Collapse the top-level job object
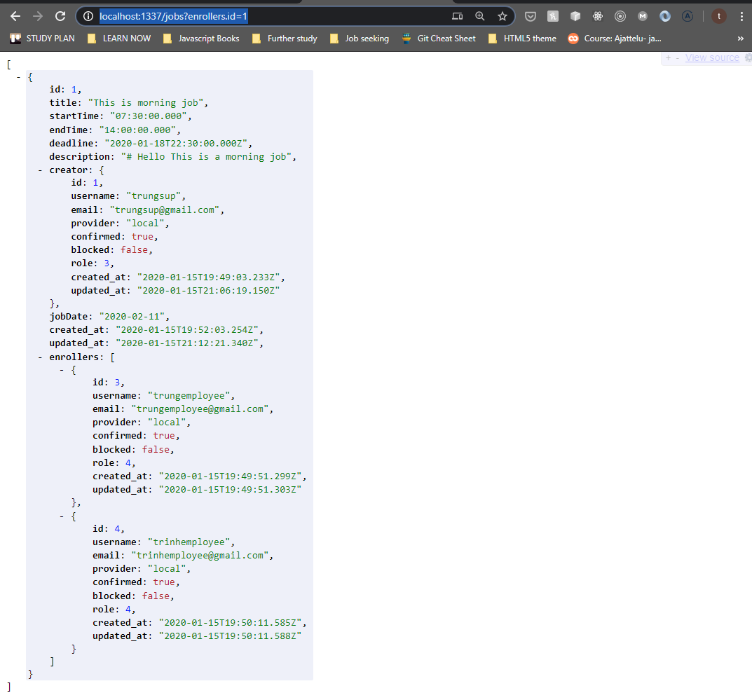The width and height of the screenshot is (752, 700). [x=19, y=77]
